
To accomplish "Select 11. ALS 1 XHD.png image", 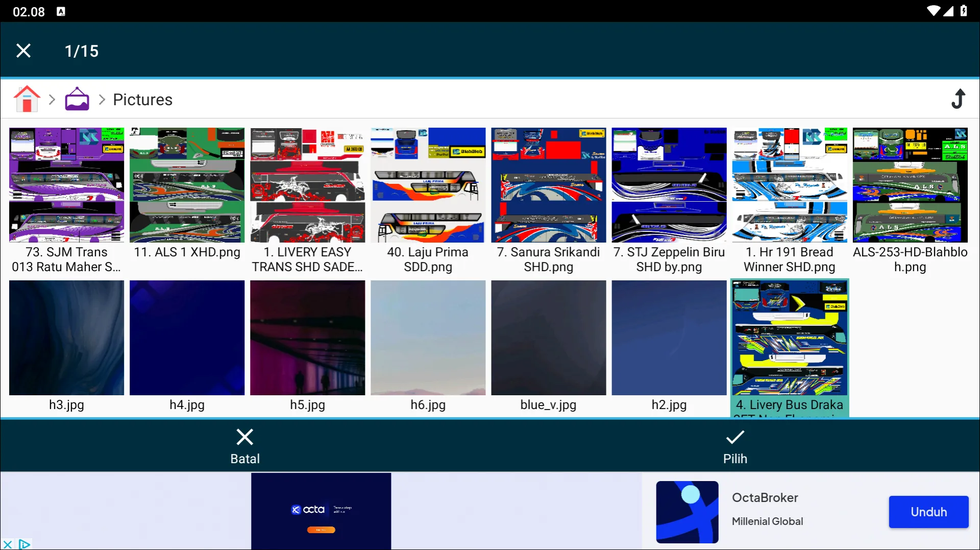I will pyautogui.click(x=187, y=185).
